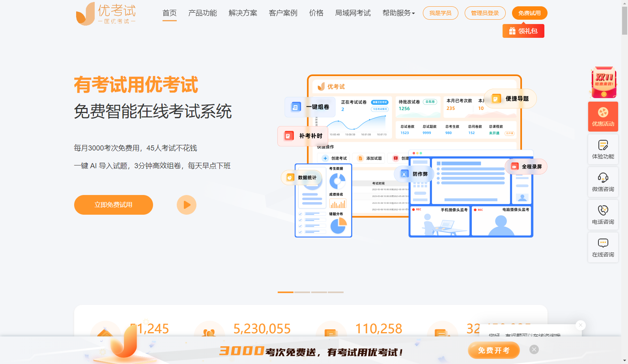The image size is (628, 364).
Task: Open the 双11 promotion red packet icon
Action: coord(603,82)
